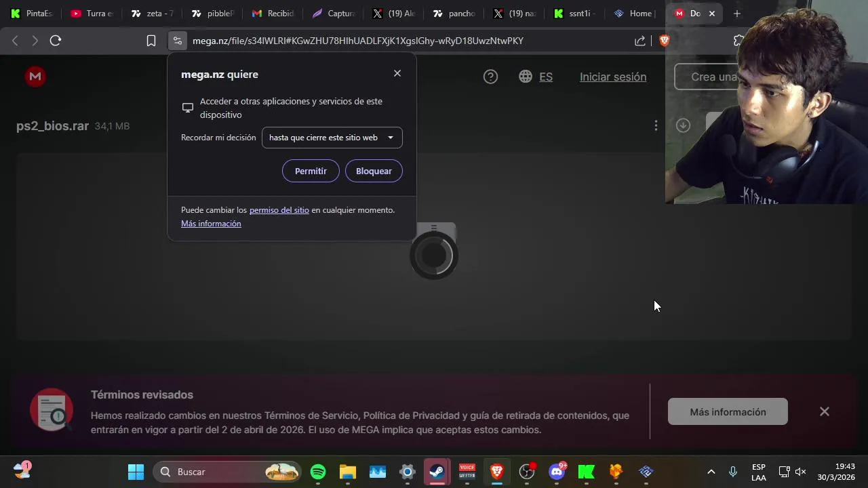Open File Explorer from the taskbar

(x=348, y=472)
